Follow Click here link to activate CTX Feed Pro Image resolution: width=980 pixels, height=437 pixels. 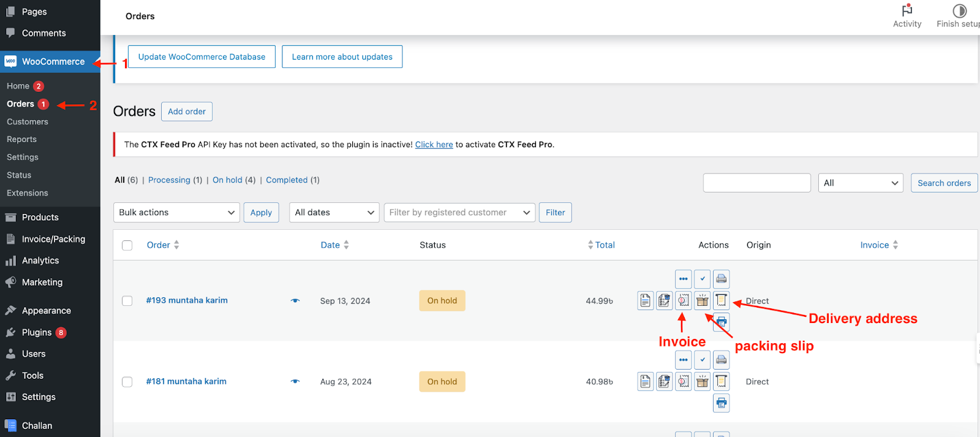[434, 145]
